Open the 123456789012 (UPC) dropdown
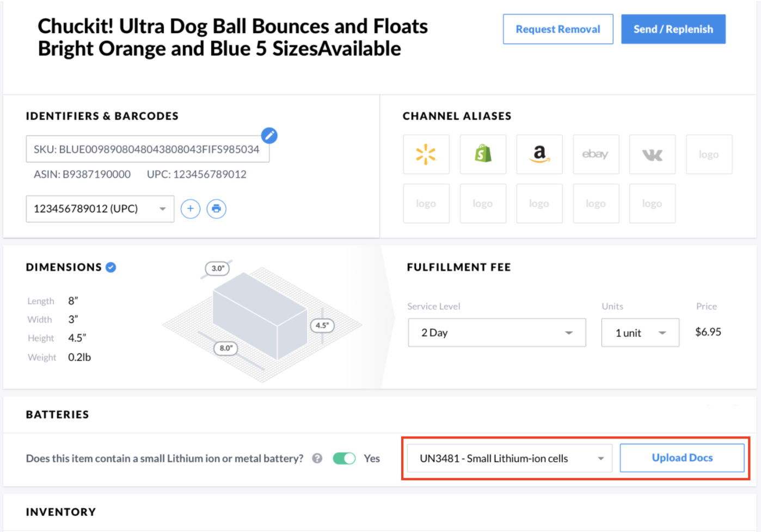761x532 pixels. 100,209
